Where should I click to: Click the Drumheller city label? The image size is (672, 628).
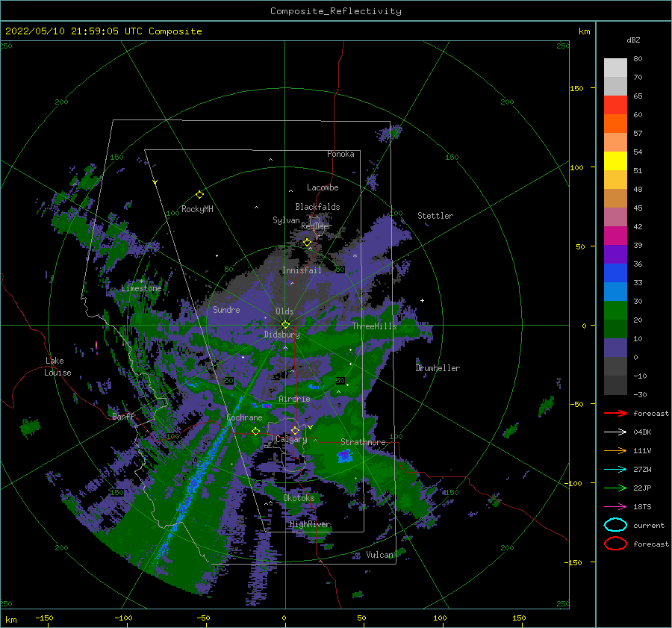coord(438,368)
